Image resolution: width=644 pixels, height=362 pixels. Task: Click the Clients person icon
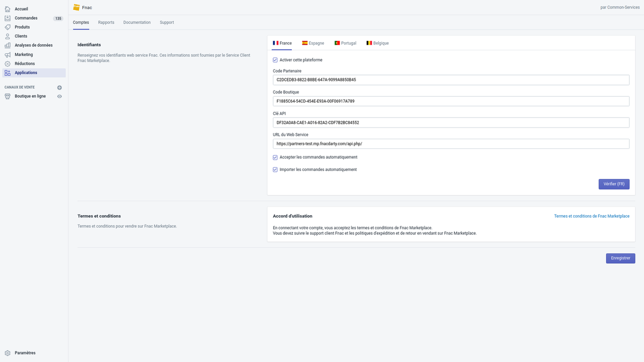(8, 36)
